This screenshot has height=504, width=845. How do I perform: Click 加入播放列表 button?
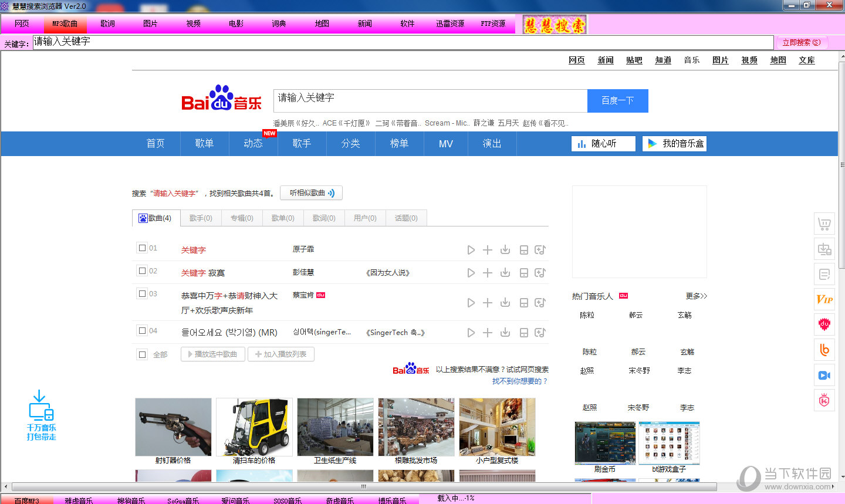tap(281, 354)
